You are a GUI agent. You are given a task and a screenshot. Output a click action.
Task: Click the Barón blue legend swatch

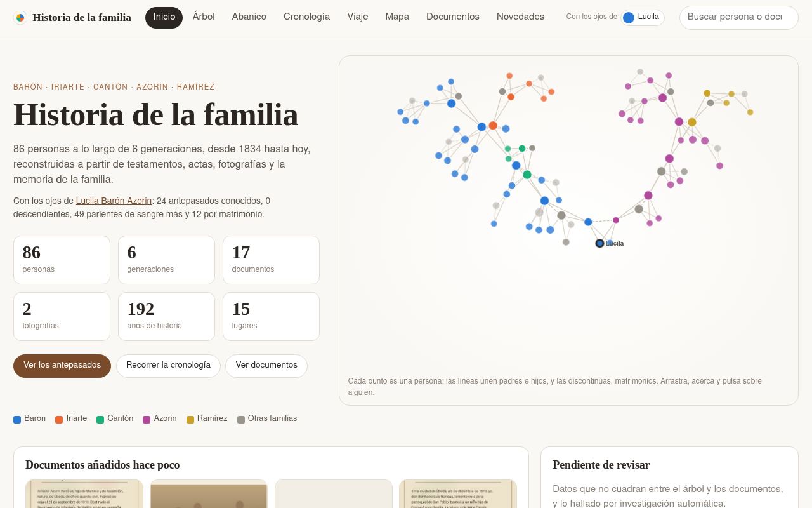click(17, 420)
